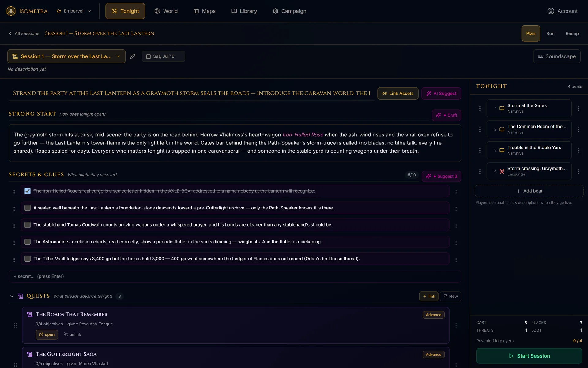
Task: Add a new beat
Action: pyautogui.click(x=529, y=191)
